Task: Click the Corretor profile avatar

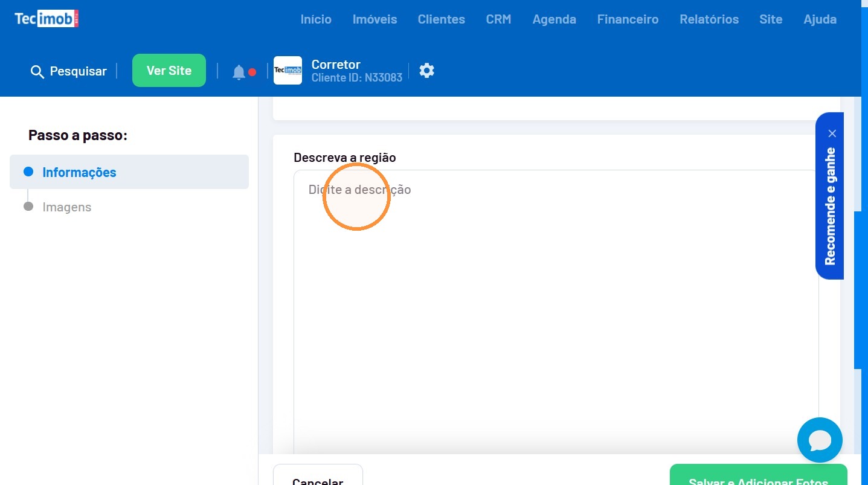Action: [x=288, y=71]
